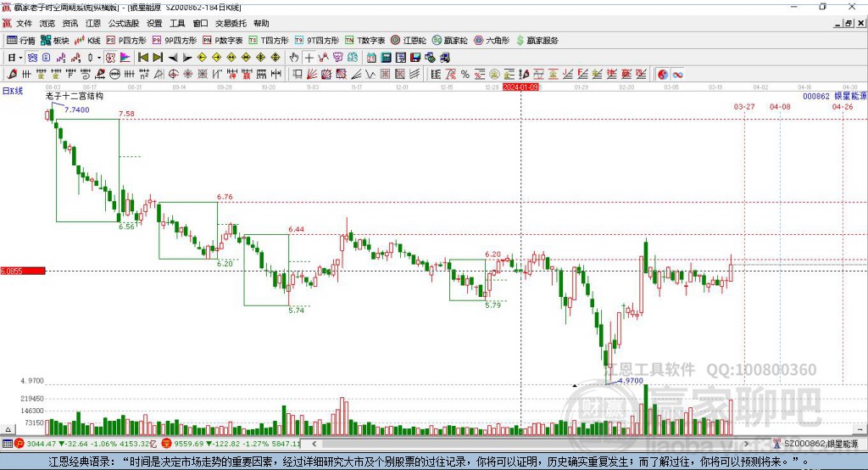This screenshot has width=868, height=470.
Task: Open the P数字表 tool
Action: [223, 41]
